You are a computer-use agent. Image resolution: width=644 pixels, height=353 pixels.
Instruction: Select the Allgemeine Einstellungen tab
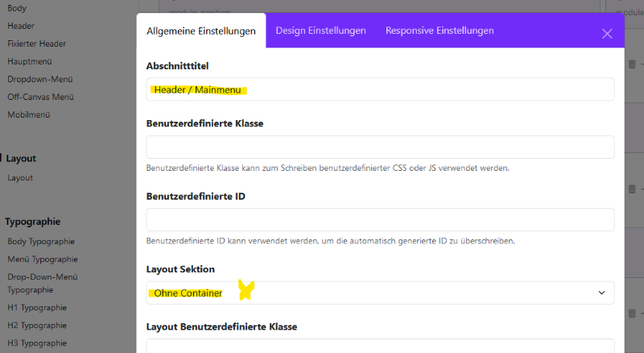point(200,31)
